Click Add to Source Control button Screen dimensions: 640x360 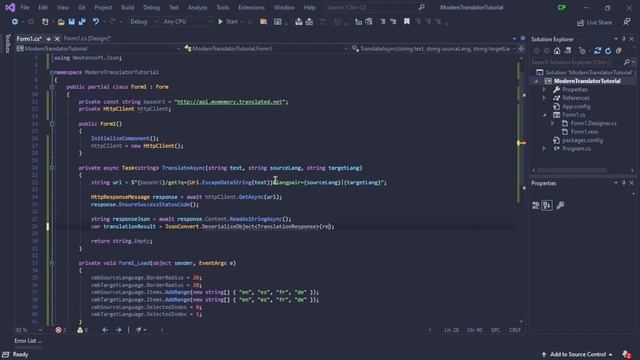click(x=577, y=354)
